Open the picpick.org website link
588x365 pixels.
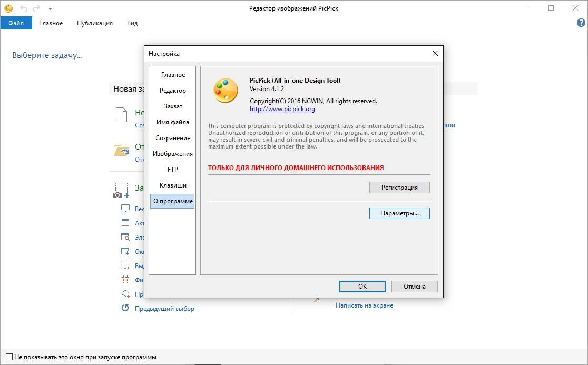pyautogui.click(x=282, y=109)
